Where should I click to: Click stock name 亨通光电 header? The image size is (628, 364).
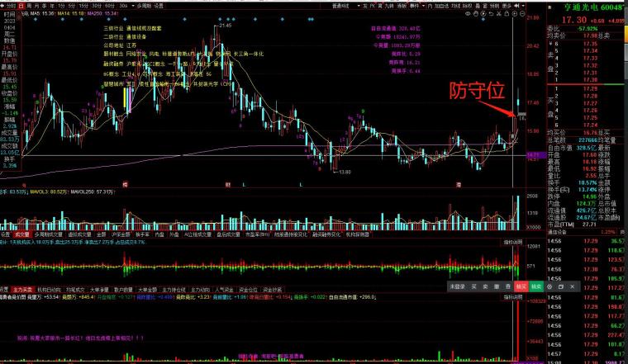click(581, 7)
